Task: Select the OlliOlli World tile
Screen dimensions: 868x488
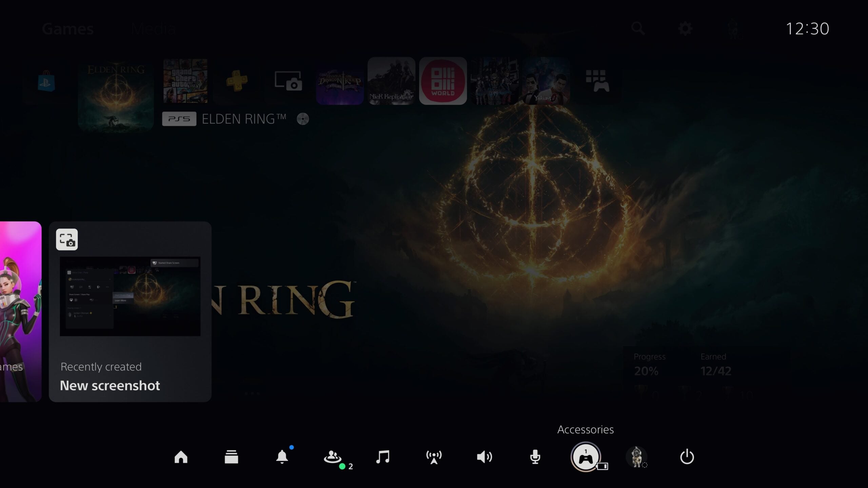Action: (x=443, y=81)
